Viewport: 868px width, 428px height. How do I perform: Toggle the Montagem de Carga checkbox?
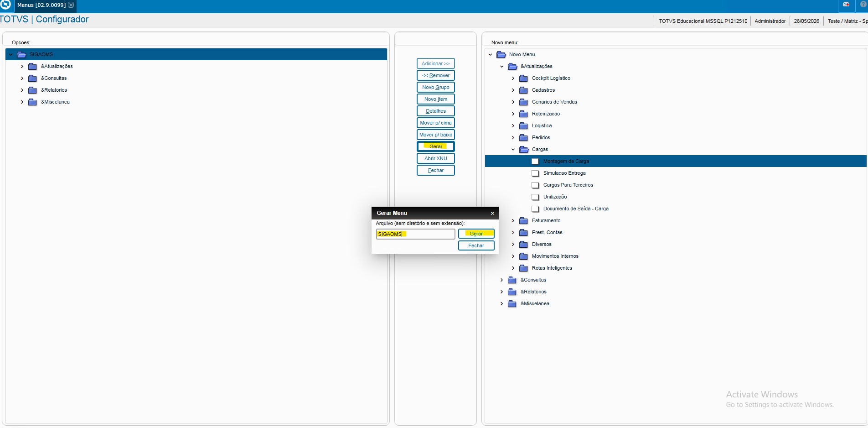point(535,161)
